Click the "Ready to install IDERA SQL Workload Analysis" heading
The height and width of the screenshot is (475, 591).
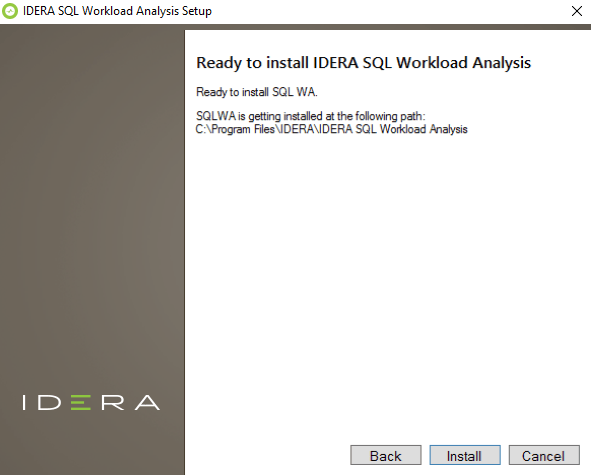[363, 63]
